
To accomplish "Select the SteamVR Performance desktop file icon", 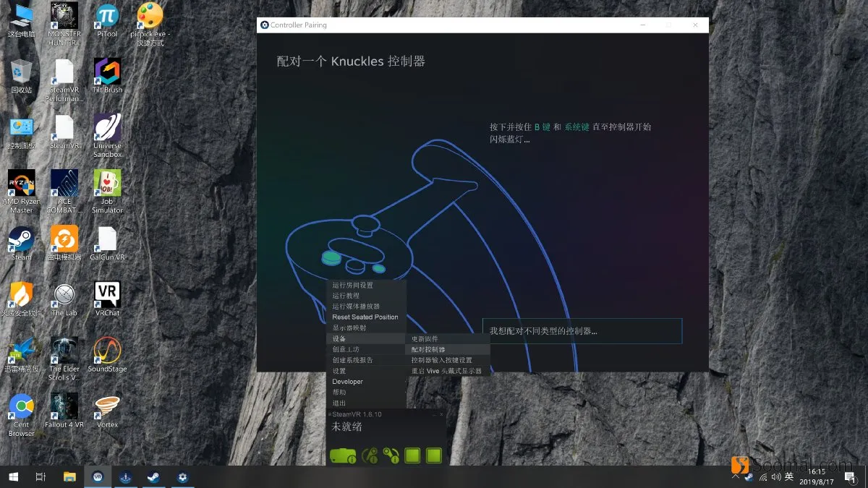I will pyautogui.click(x=64, y=80).
